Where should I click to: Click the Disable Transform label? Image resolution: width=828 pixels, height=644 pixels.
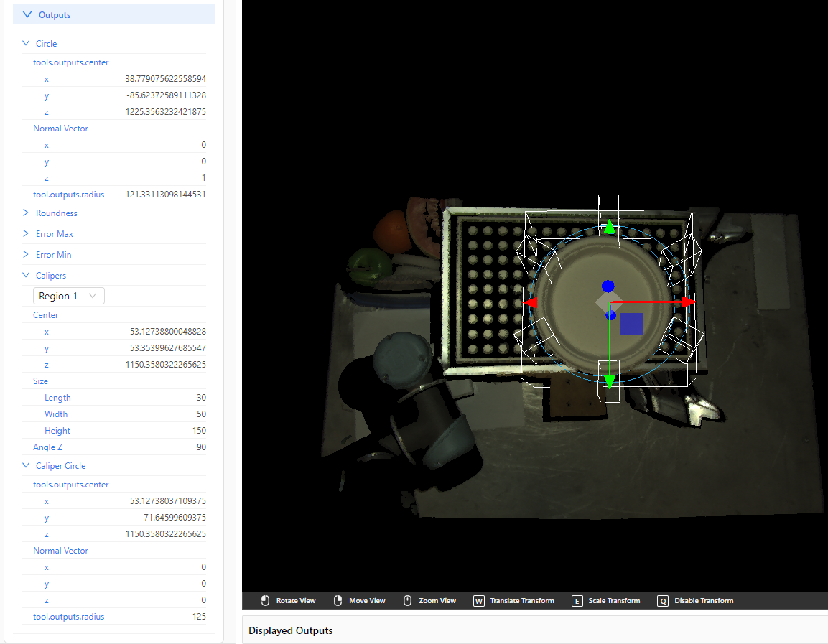pyautogui.click(x=704, y=601)
